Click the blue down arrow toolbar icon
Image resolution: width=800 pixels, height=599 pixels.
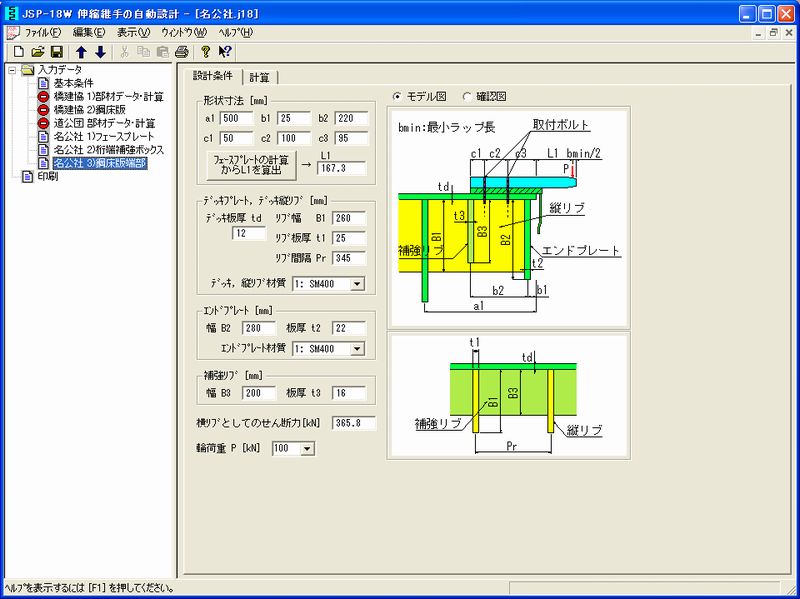pos(100,51)
